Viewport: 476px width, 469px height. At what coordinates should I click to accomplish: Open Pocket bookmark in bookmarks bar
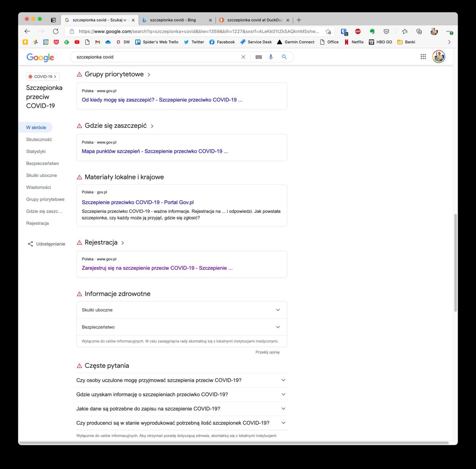(56, 42)
